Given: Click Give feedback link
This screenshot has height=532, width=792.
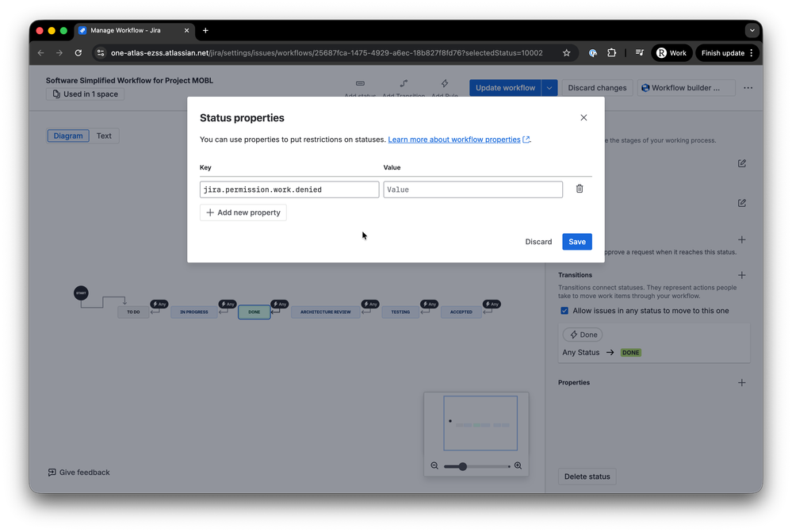Looking at the screenshot, I should (78, 473).
